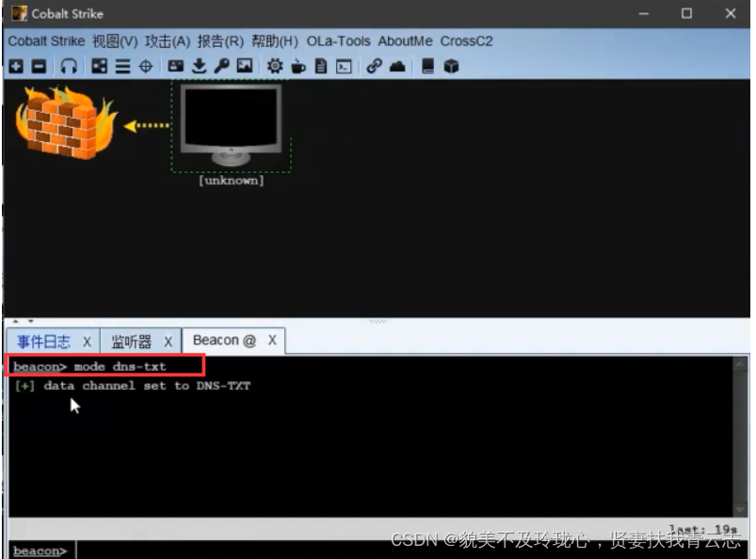The image size is (756, 559).
Task: Click the "mode dns-txt" command line text
Action: point(121,367)
